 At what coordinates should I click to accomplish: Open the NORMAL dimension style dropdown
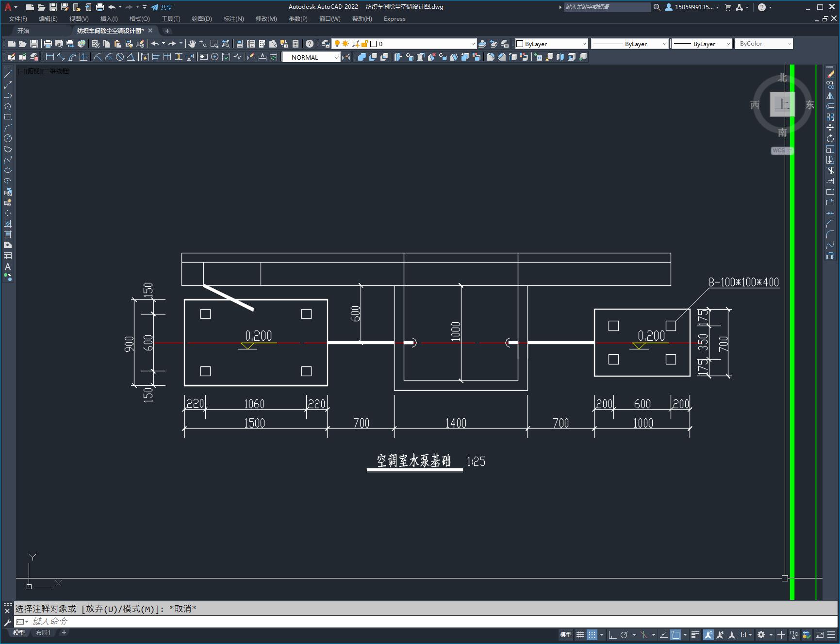tap(312, 57)
